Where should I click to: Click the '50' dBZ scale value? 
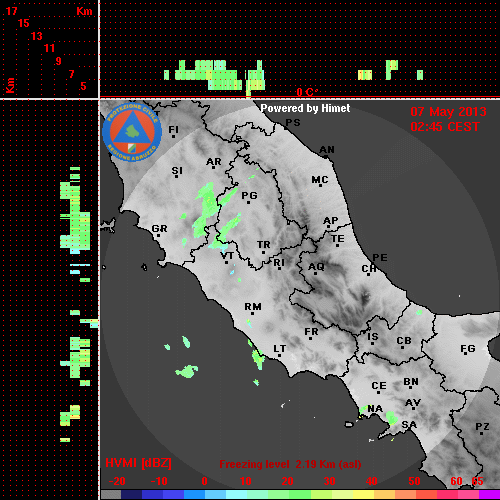(x=414, y=481)
